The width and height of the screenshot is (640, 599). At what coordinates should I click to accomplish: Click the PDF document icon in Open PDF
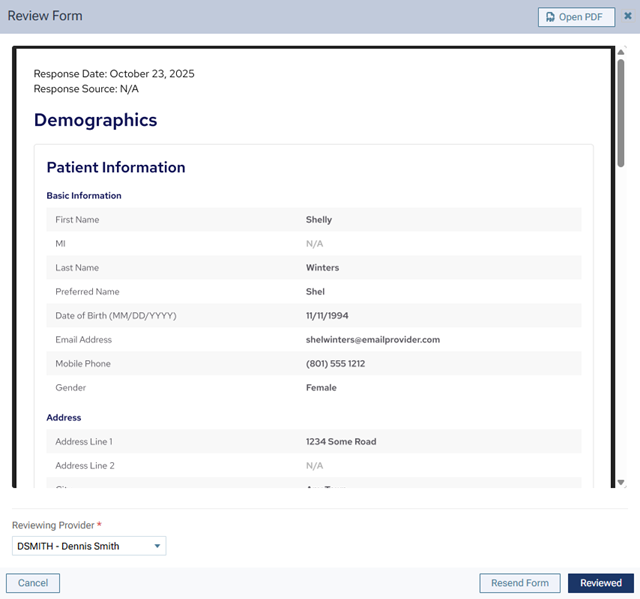(x=550, y=17)
